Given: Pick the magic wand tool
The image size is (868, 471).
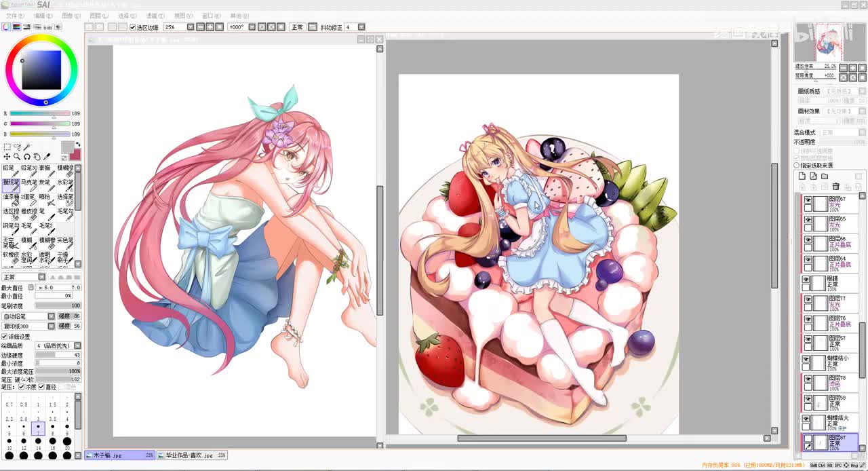Looking at the screenshot, I should pyautogui.click(x=27, y=147).
